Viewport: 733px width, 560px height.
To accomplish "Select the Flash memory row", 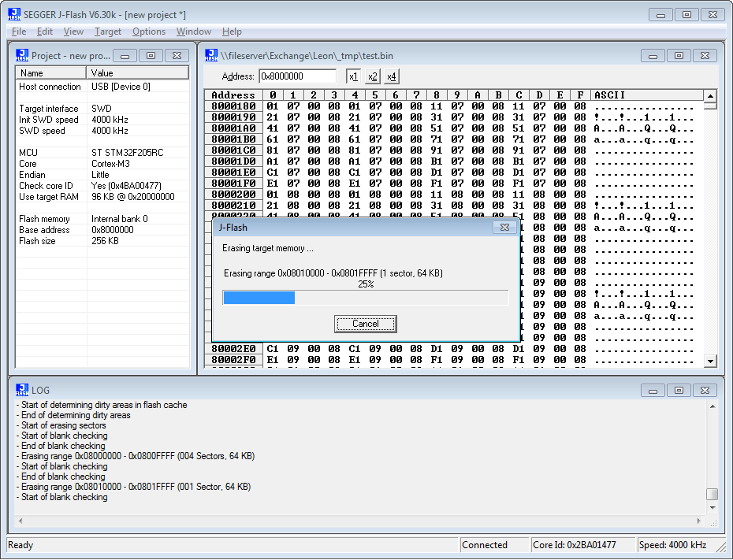I will pyautogui.click(x=102, y=219).
